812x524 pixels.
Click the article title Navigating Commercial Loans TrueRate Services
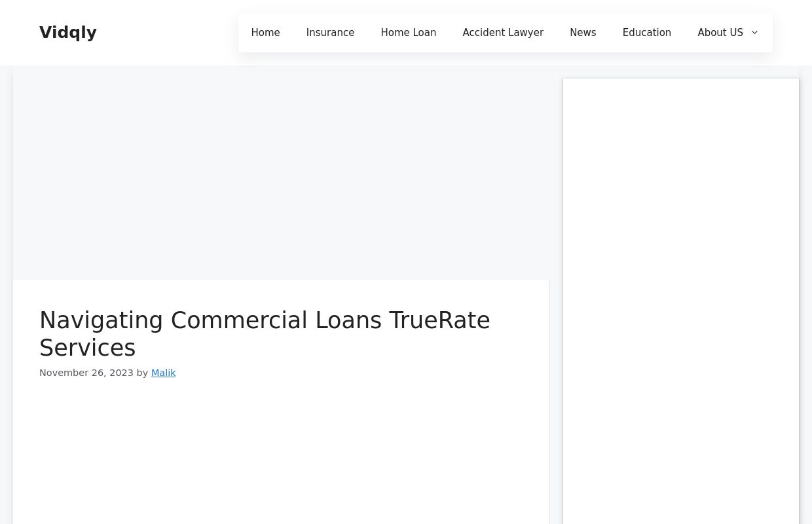click(x=265, y=334)
